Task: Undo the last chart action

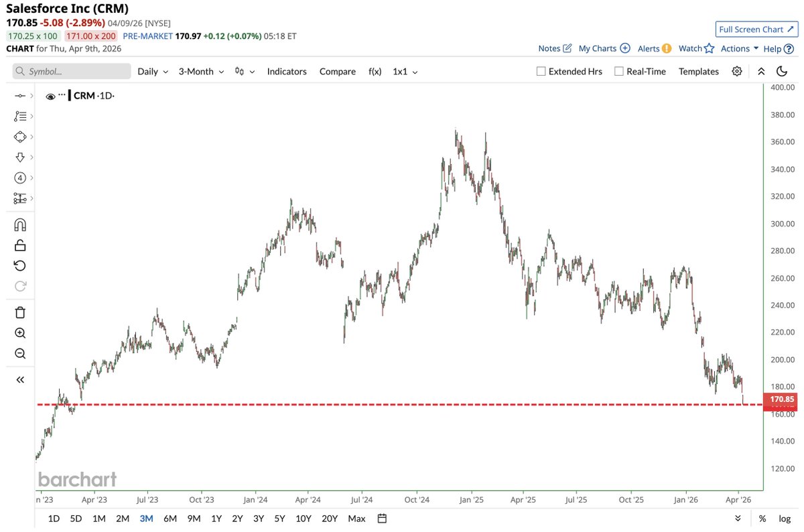Action: (19, 266)
